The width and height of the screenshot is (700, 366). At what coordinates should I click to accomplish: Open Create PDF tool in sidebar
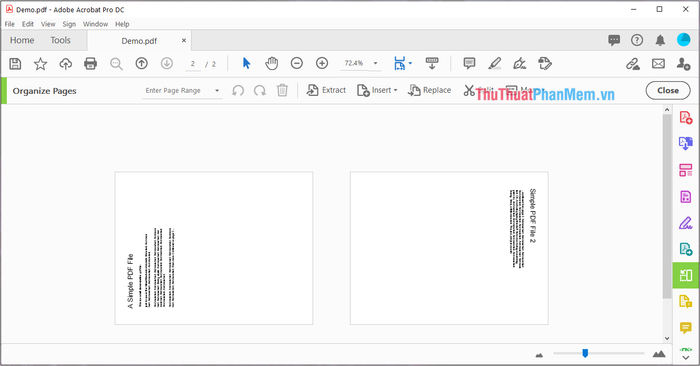[x=686, y=117]
